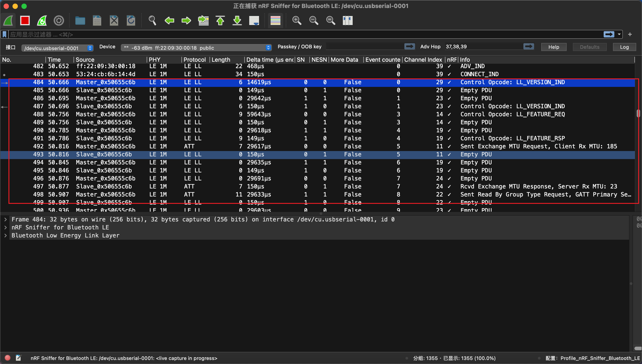This screenshot has height=364, width=642.
Task: Open the interface /dev/cu.usbserial-0001 dropdown
Action: coord(57,48)
